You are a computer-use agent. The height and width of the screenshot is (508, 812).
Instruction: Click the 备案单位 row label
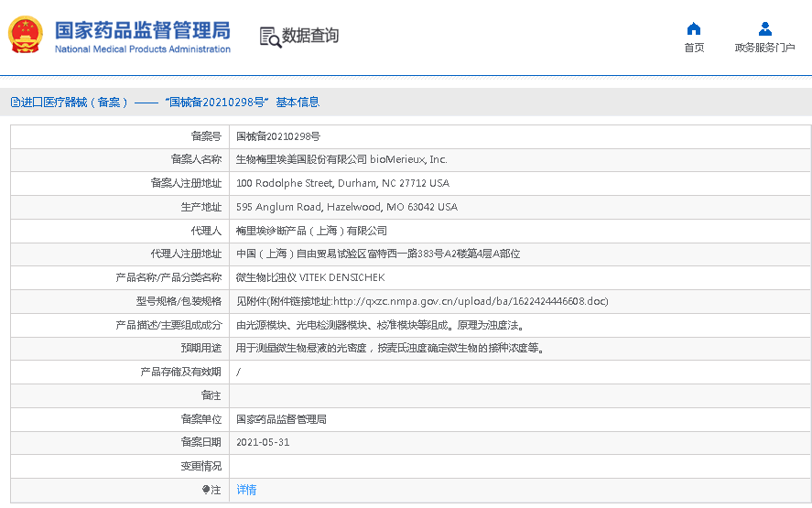(200, 419)
